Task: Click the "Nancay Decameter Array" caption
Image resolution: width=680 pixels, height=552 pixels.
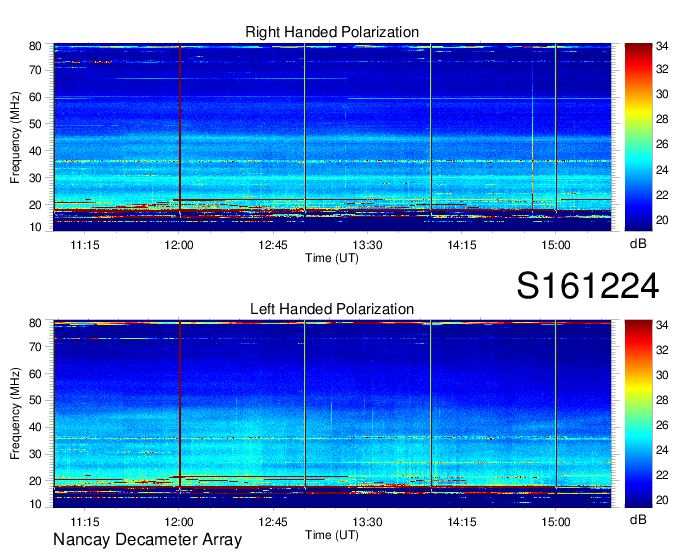Action: [x=147, y=540]
